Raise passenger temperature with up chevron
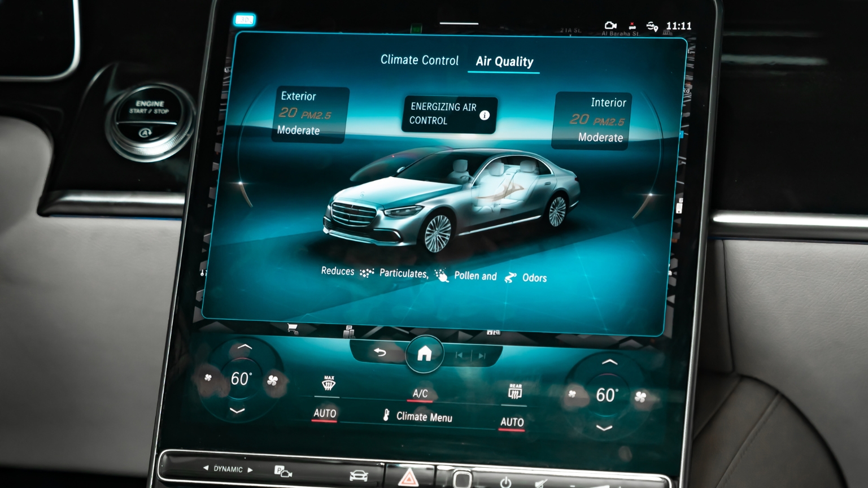Screen dimensions: 868x488 [609, 362]
